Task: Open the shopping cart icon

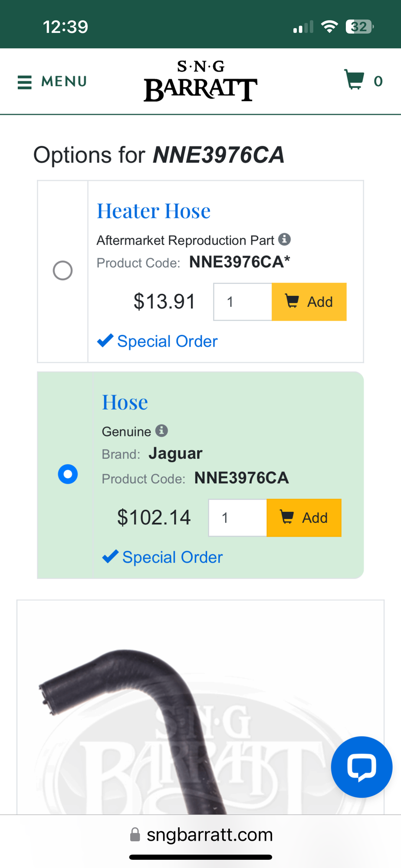Action: click(x=354, y=80)
